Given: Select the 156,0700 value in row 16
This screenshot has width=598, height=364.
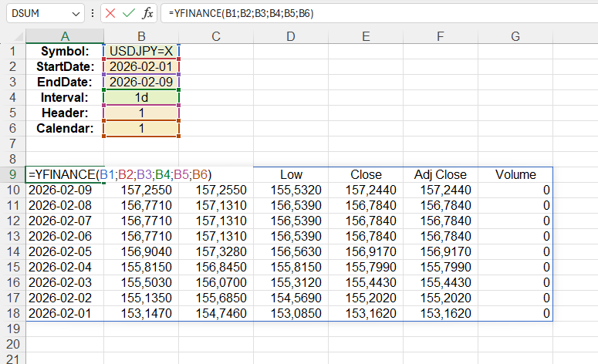Looking at the screenshot, I should (x=216, y=282).
